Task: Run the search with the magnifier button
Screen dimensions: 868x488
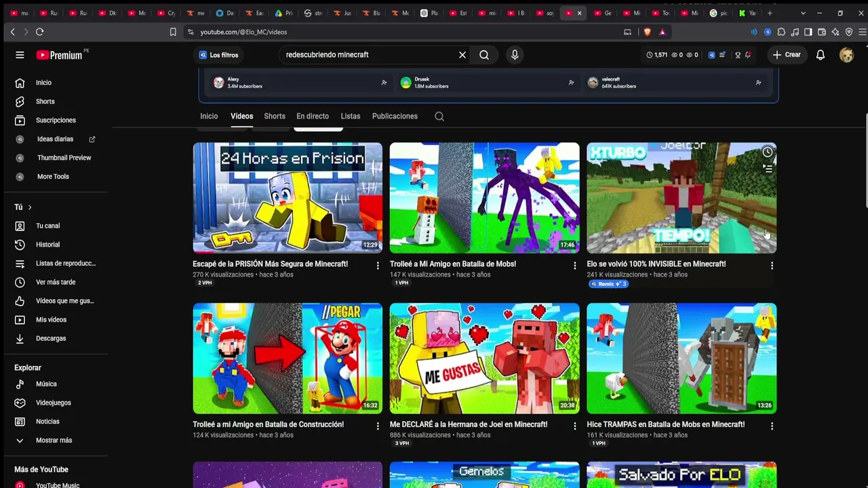Action: (x=484, y=55)
